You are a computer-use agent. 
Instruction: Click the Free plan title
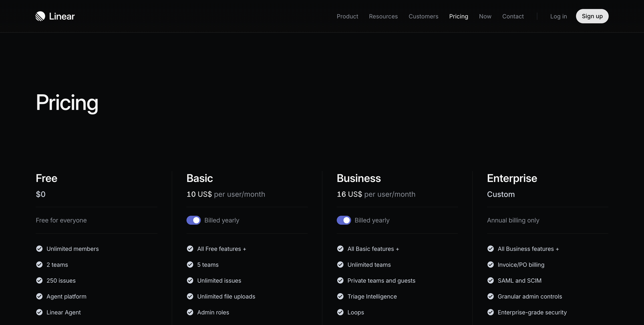[x=47, y=178]
